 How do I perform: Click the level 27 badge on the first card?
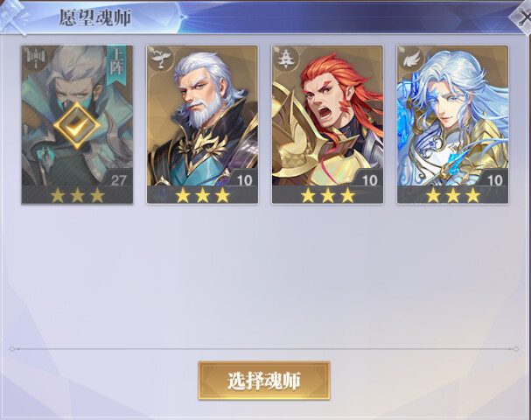tap(118, 178)
